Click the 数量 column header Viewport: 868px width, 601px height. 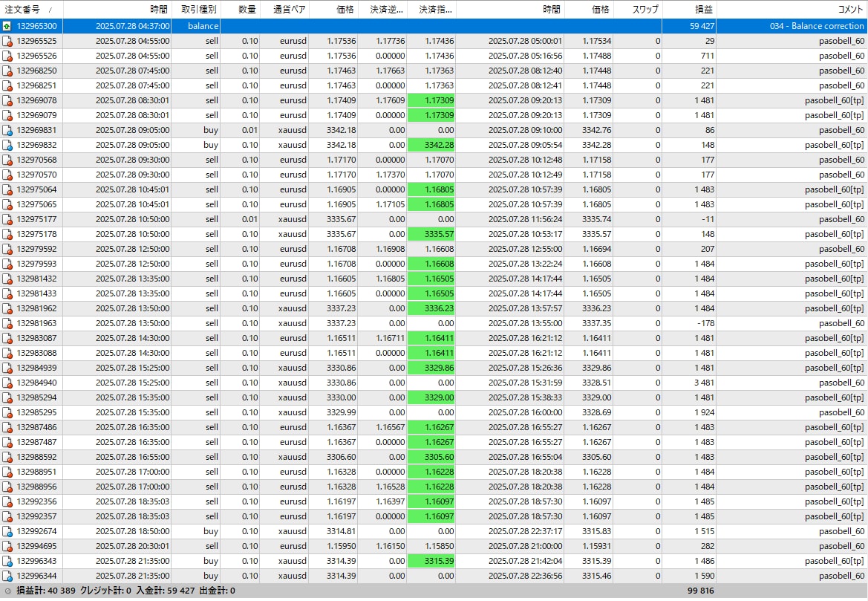[241, 10]
